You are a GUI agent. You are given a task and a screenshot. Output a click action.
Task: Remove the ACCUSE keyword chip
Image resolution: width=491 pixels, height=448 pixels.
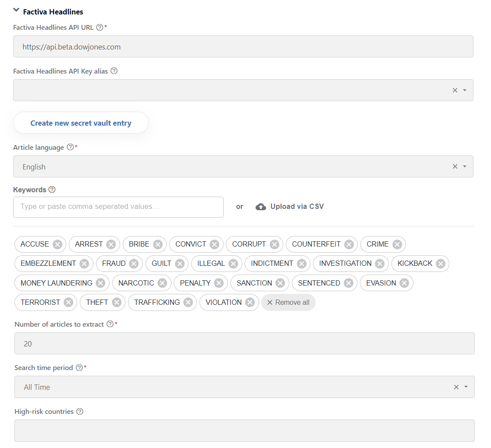click(57, 244)
